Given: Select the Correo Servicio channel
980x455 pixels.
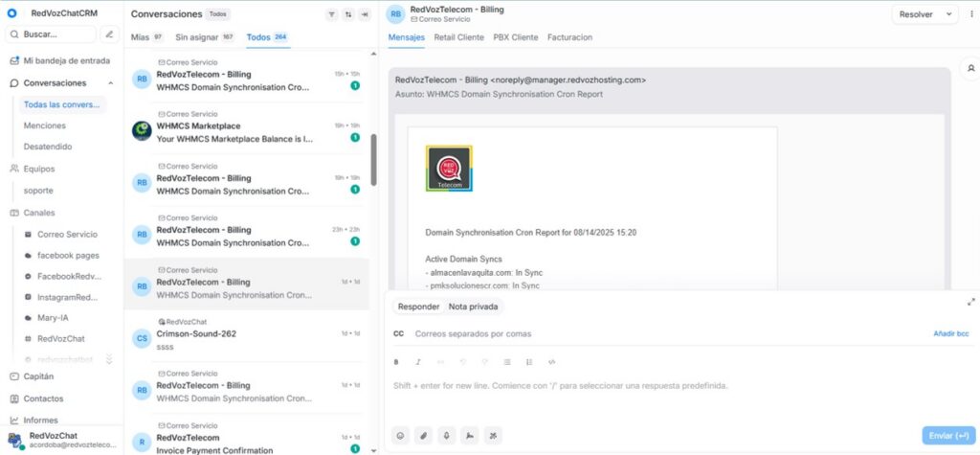Looking at the screenshot, I should tap(60, 234).
